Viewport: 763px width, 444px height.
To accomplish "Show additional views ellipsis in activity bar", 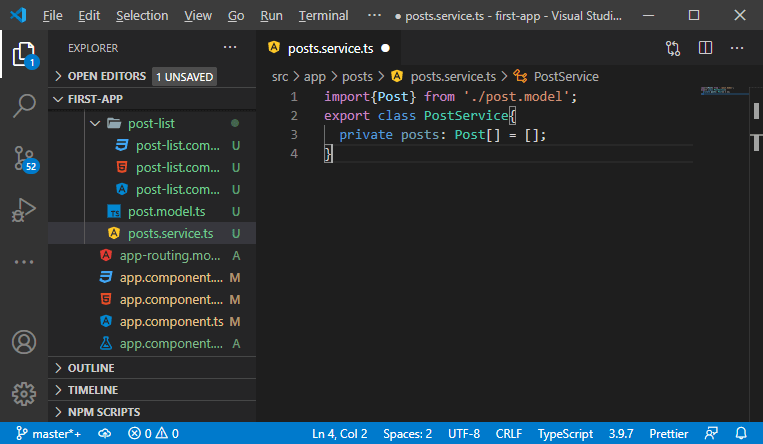I will tap(24, 262).
